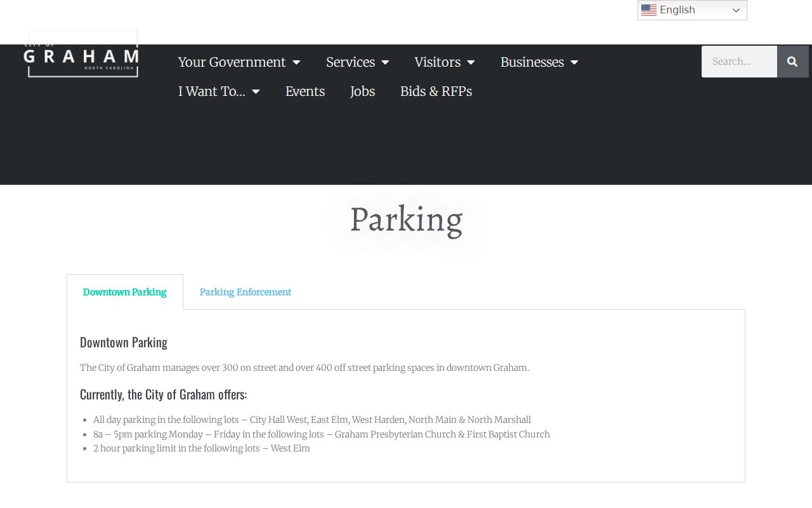The height and width of the screenshot is (508, 812).
Task: Switch to the Parking Enforcement tab
Action: click(246, 292)
